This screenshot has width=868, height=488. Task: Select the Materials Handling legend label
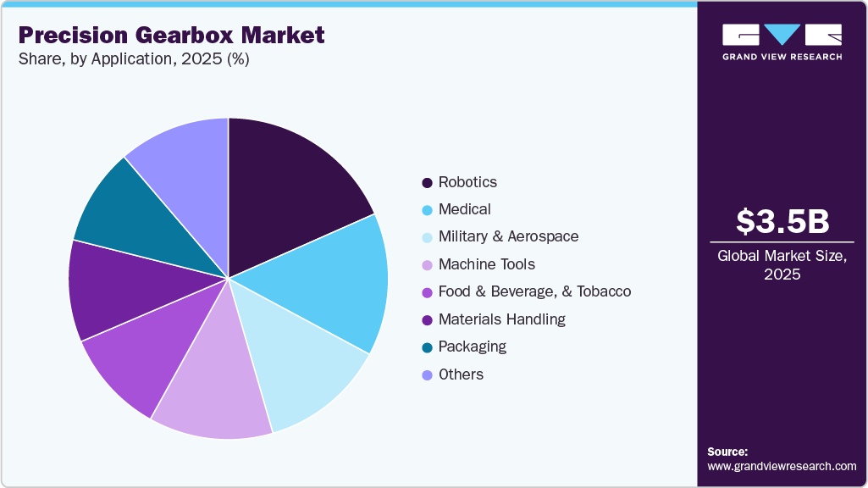coord(502,319)
